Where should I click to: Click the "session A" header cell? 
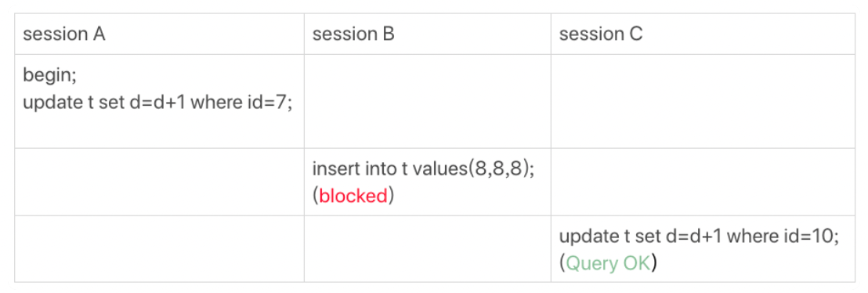[159, 34]
